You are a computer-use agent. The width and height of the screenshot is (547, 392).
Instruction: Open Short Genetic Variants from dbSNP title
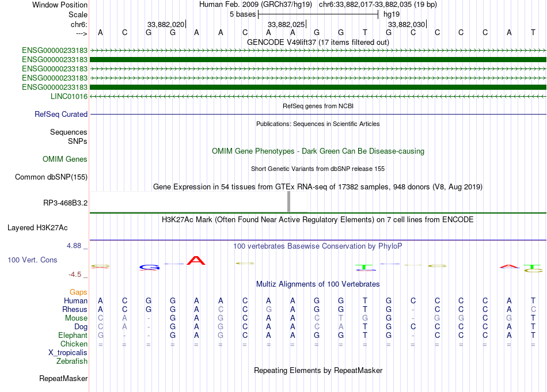point(318,169)
